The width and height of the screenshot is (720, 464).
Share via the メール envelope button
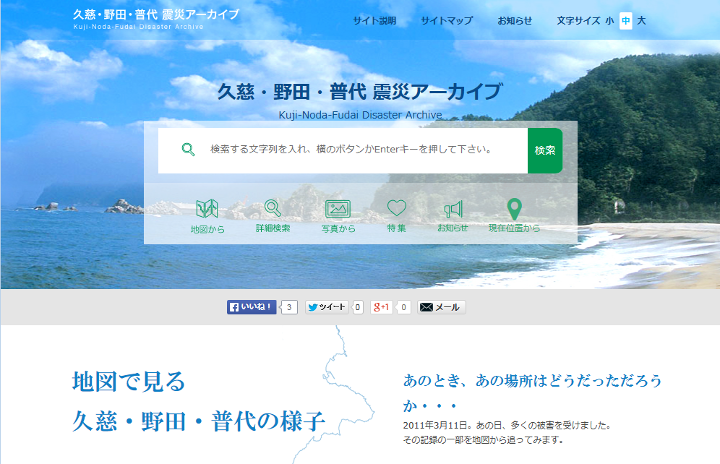441,307
